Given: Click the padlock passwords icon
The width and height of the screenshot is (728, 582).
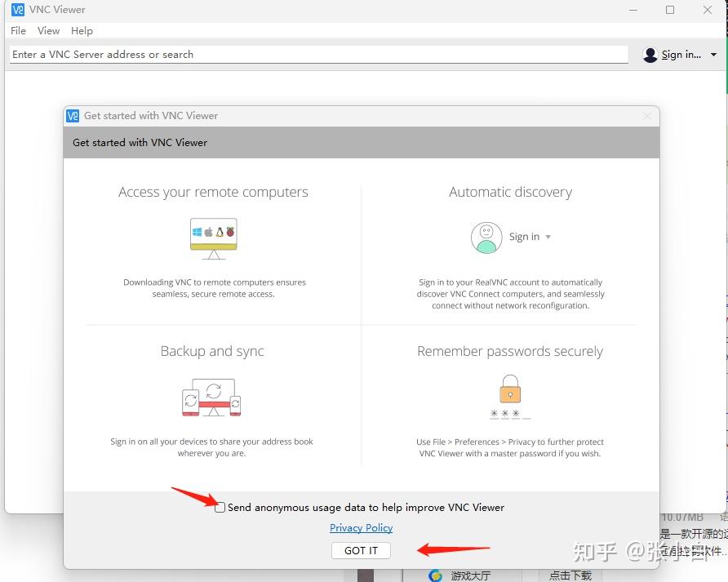Looking at the screenshot, I should 510,389.
